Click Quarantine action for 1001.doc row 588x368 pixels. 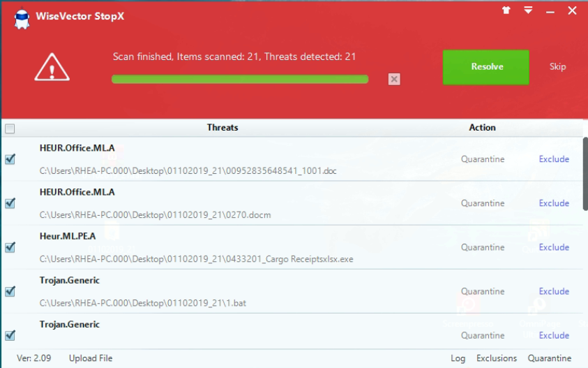point(483,159)
